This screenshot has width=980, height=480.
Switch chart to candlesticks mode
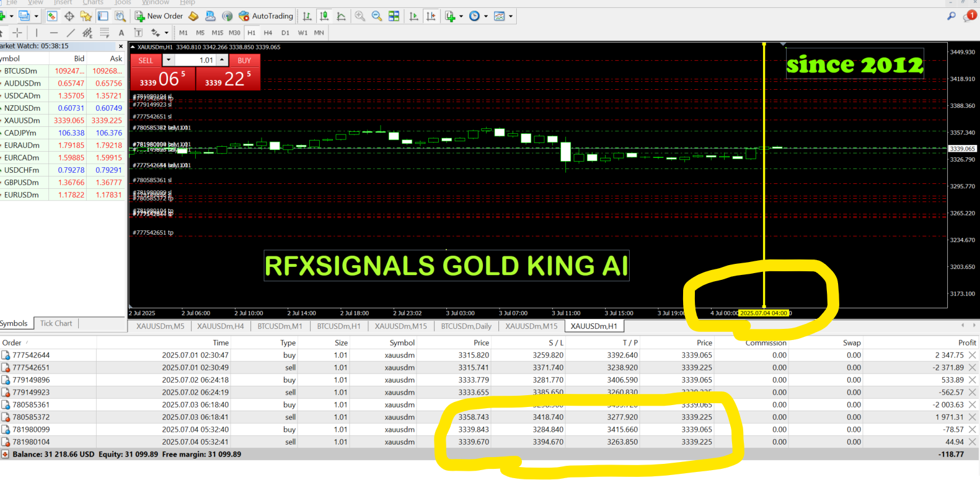324,16
